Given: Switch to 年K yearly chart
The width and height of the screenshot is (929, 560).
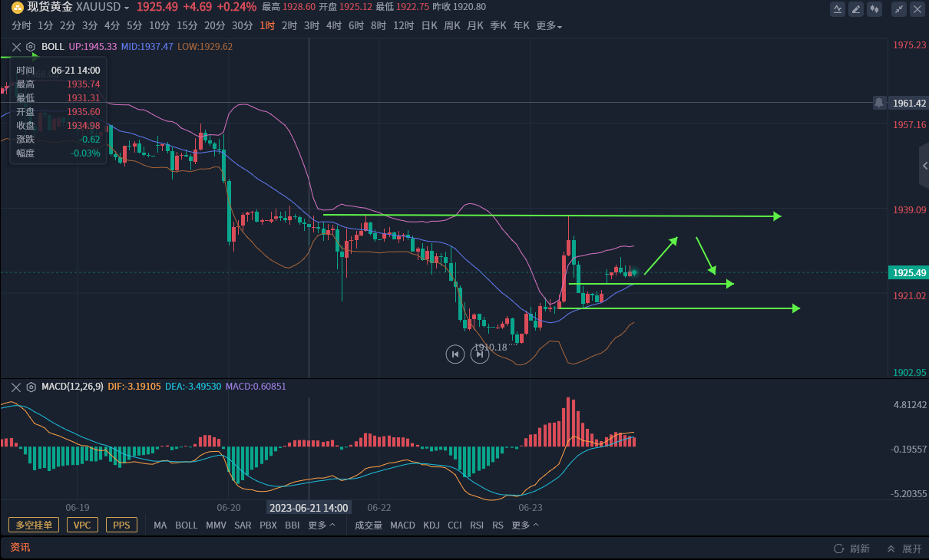Looking at the screenshot, I should pyautogui.click(x=521, y=25).
